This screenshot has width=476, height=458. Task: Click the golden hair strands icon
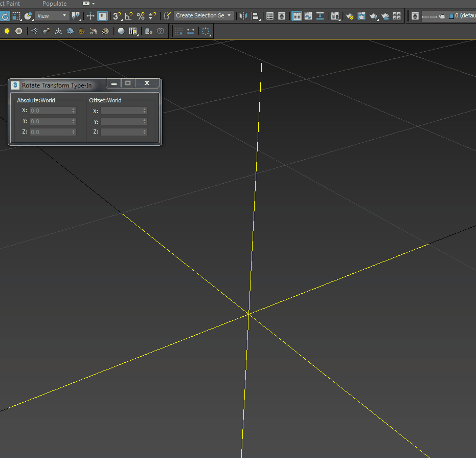click(82, 31)
